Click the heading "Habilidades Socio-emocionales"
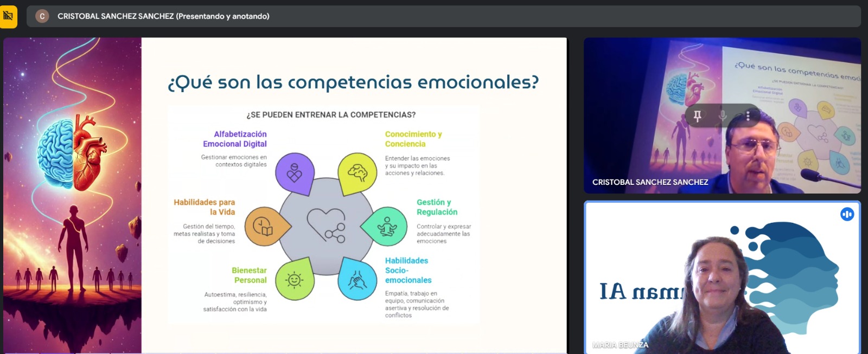 (x=408, y=271)
